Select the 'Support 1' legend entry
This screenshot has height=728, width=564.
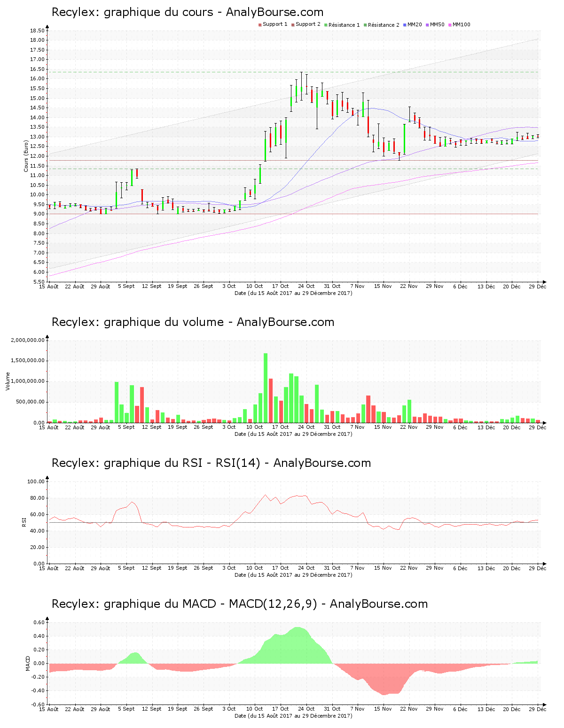point(273,24)
